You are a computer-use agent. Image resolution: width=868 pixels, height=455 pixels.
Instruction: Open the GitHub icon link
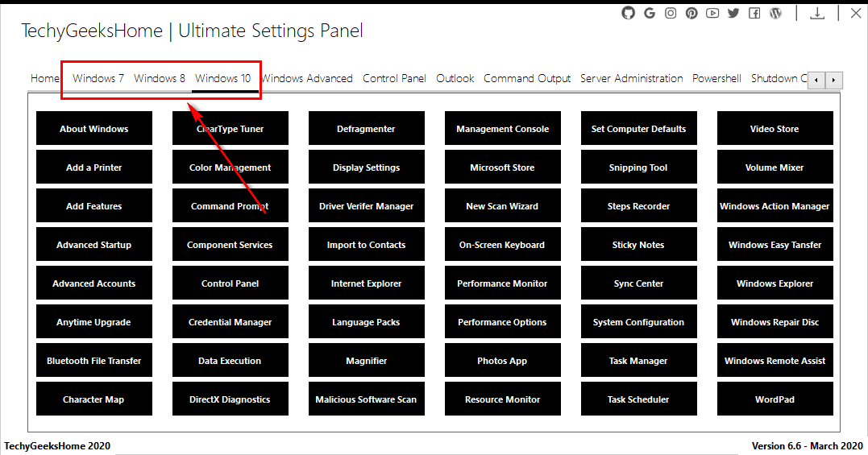[x=629, y=13]
